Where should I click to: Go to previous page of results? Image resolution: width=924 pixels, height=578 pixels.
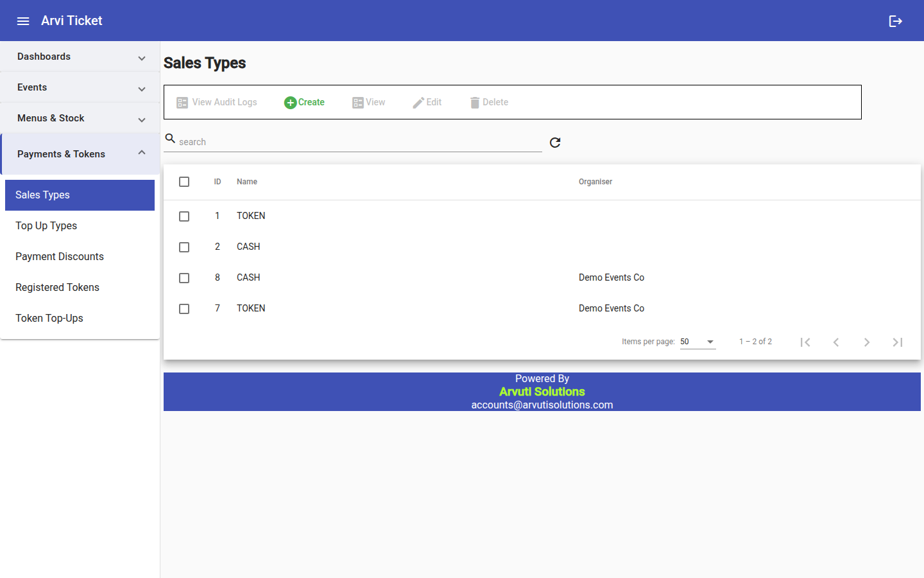click(836, 342)
